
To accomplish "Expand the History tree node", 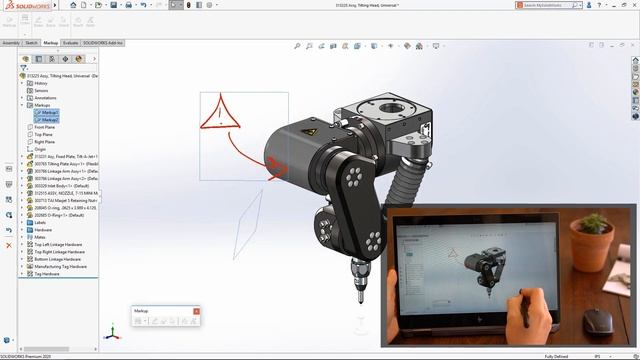I will click(22, 83).
